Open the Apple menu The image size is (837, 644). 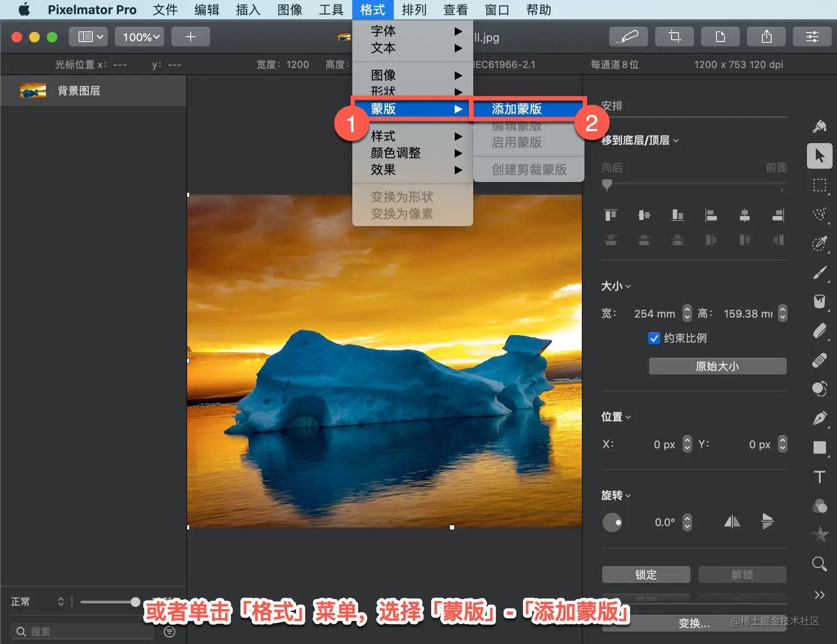(x=24, y=9)
